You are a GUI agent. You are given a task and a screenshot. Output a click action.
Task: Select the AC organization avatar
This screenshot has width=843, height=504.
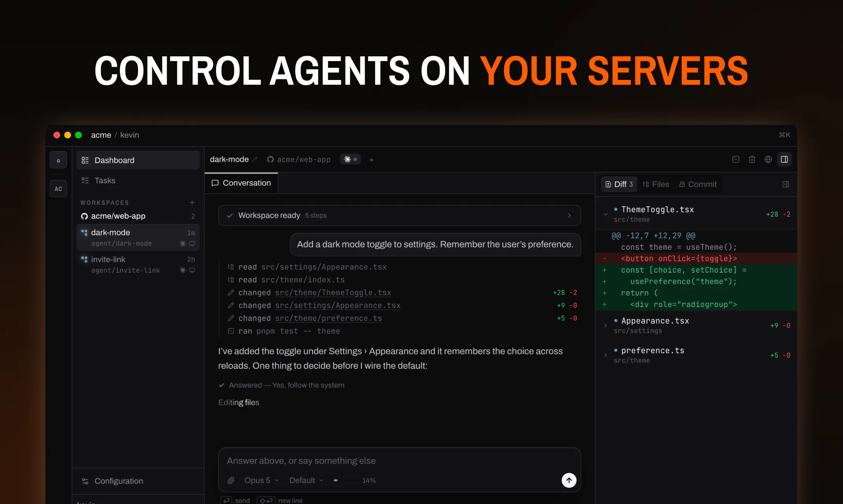58,189
